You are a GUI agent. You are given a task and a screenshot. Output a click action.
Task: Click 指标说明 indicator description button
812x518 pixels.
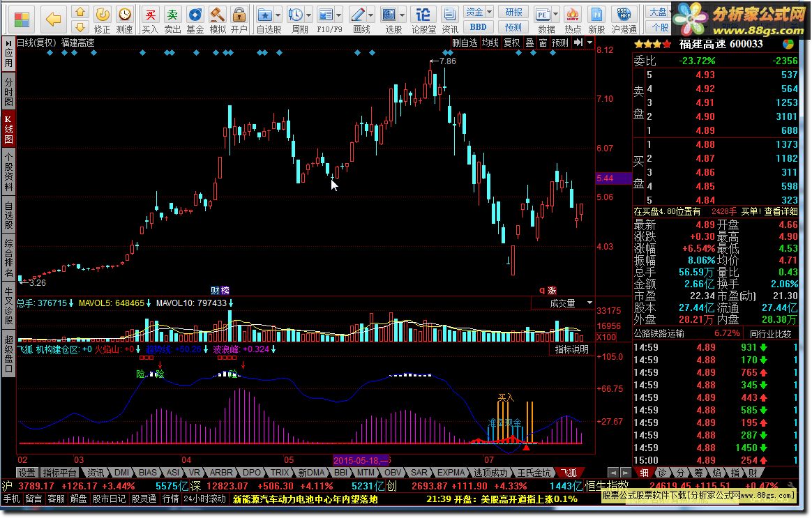click(x=572, y=350)
